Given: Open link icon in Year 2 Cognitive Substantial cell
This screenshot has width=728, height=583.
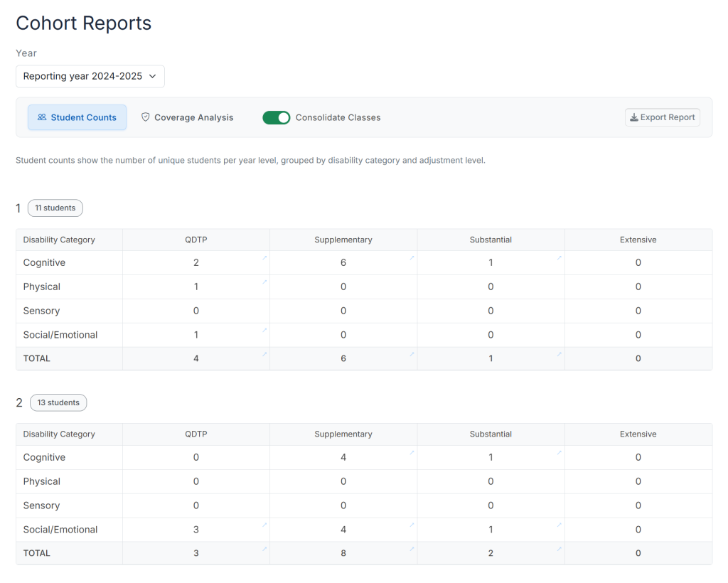Looking at the screenshot, I should (x=559, y=452).
